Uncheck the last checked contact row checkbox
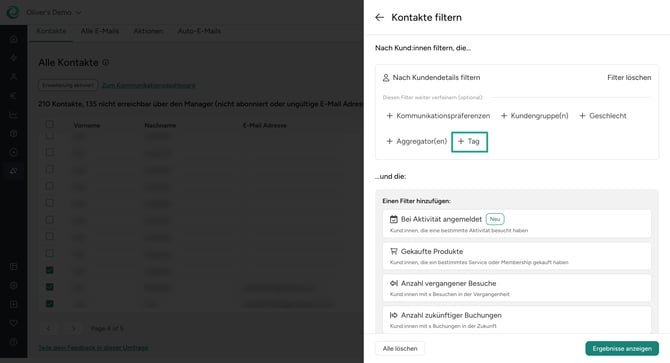This screenshot has width=670, height=363. pyautogui.click(x=50, y=304)
